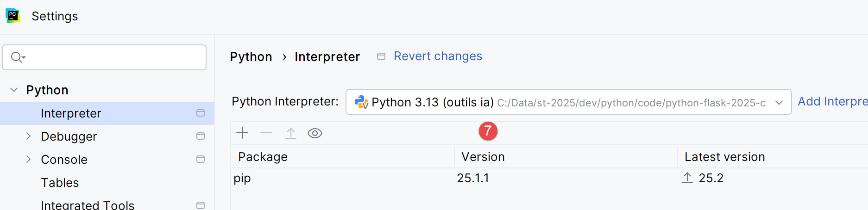The width and height of the screenshot is (868, 210).
Task: Select Integrated Tools in settings tree
Action: coord(88,205)
